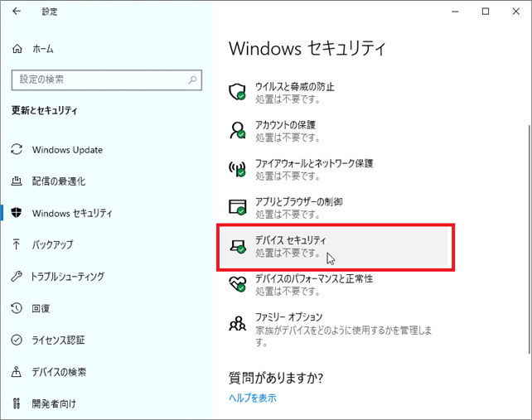The image size is (532, 420).
Task: Click the shield icon for Windows セキュリティ
Action: tap(17, 213)
